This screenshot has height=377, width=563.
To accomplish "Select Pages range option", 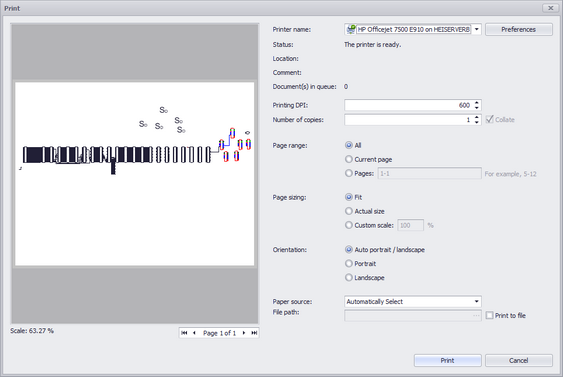I will pyautogui.click(x=349, y=173).
